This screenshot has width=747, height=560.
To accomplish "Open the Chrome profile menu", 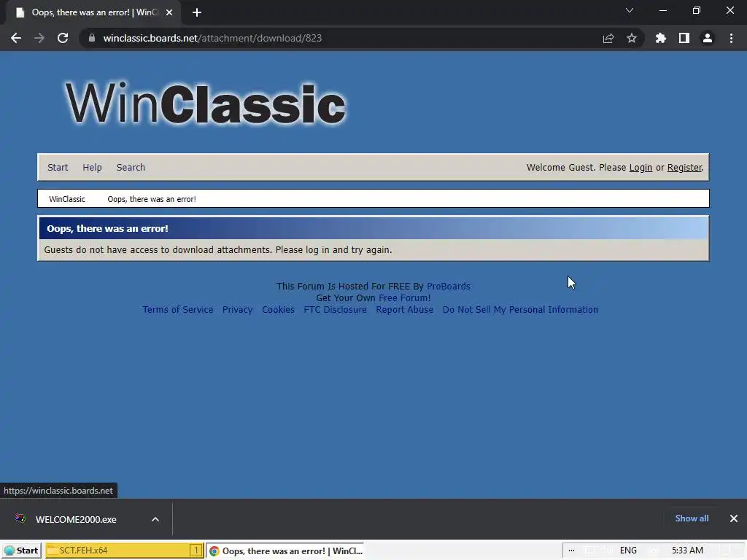I will tap(708, 38).
